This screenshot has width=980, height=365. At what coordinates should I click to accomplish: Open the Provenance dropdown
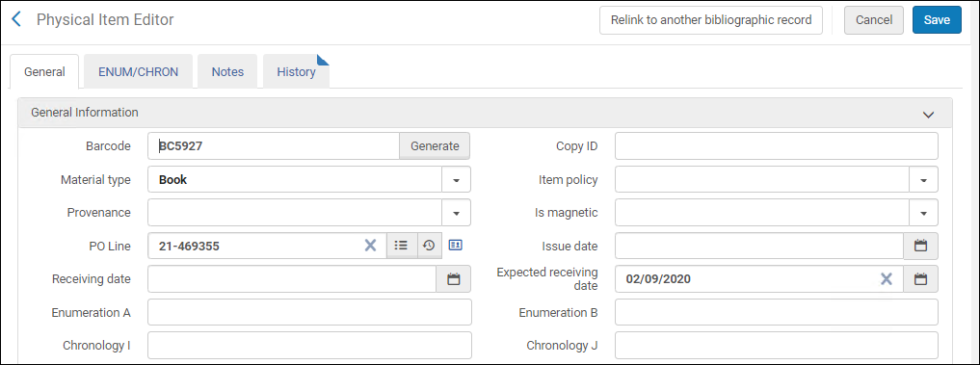tap(456, 213)
